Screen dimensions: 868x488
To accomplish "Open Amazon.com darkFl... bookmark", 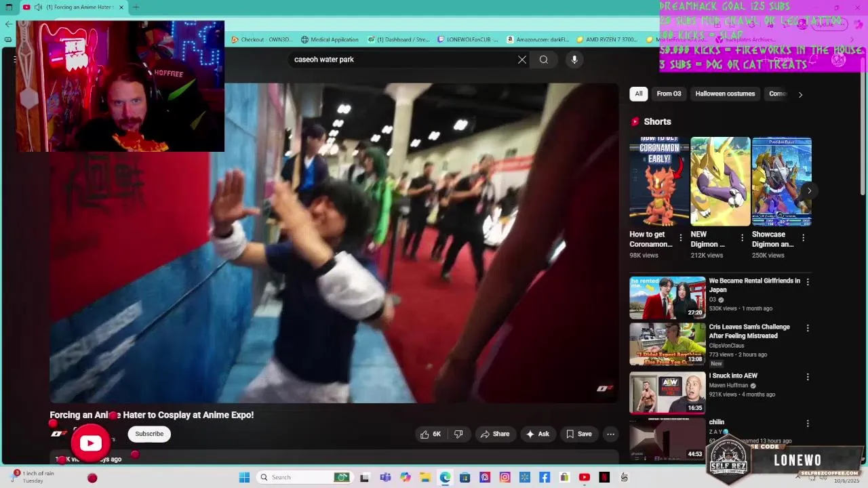I will [538, 39].
